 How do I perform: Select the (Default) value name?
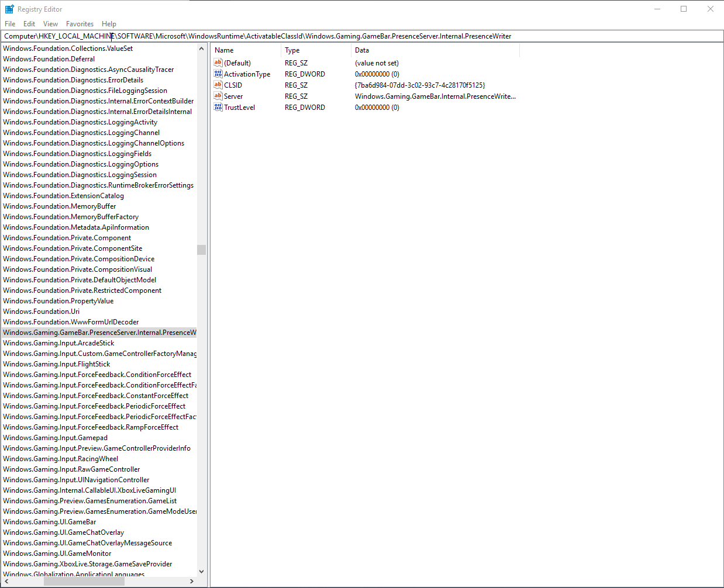click(237, 63)
